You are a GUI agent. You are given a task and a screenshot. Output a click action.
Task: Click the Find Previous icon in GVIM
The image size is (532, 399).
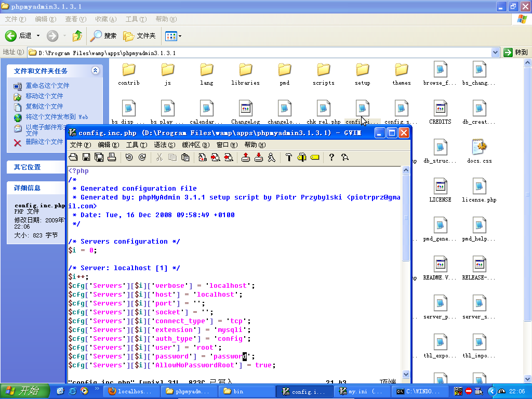point(229,157)
